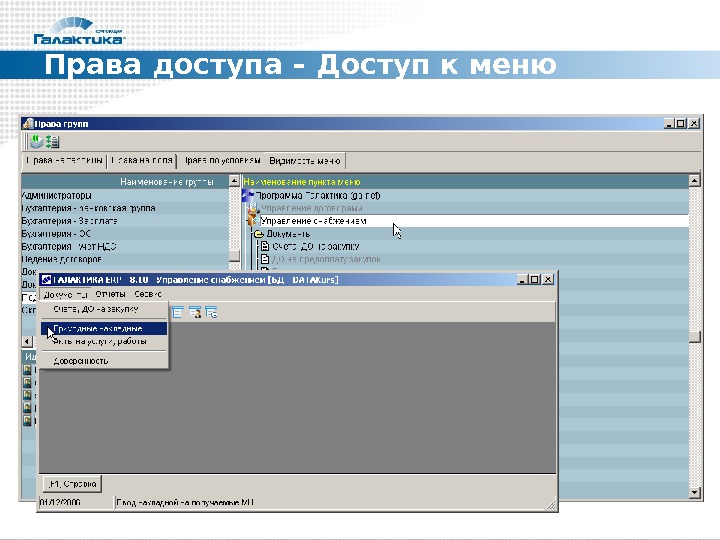
Task: Select Бухгалтерия - Зарплата group row
Action: click(125, 221)
